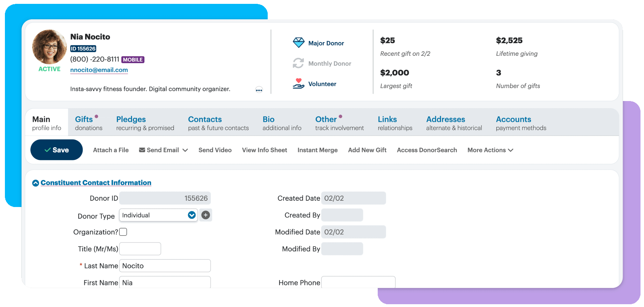Click the plus icon beside Donor Type
Screen dimensions: 644x307
point(206,215)
